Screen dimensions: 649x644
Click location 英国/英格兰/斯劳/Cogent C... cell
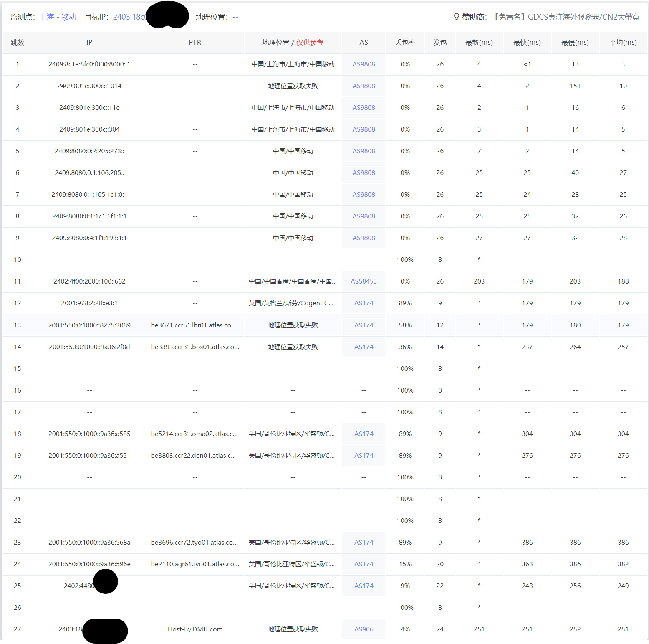(x=293, y=303)
